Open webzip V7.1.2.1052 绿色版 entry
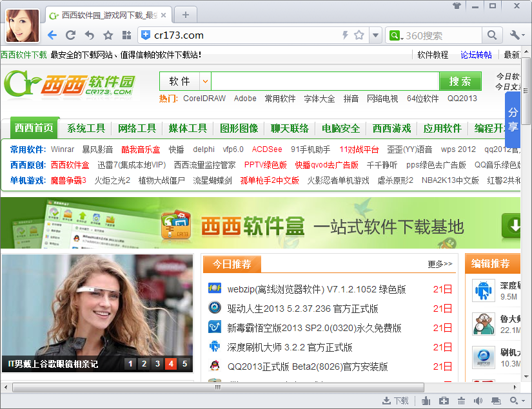532x409 pixels. [317, 289]
